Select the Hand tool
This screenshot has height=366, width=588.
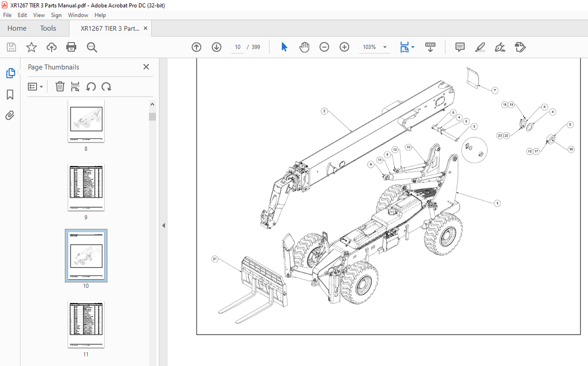[304, 47]
